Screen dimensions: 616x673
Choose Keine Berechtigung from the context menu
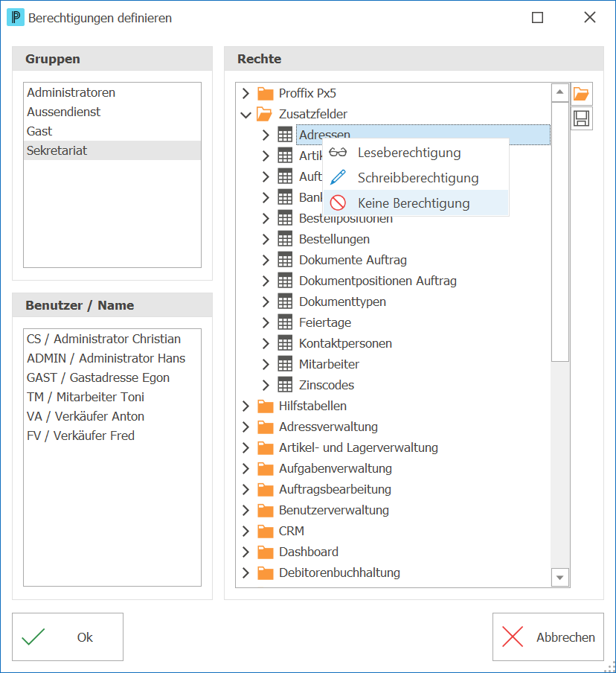416,203
